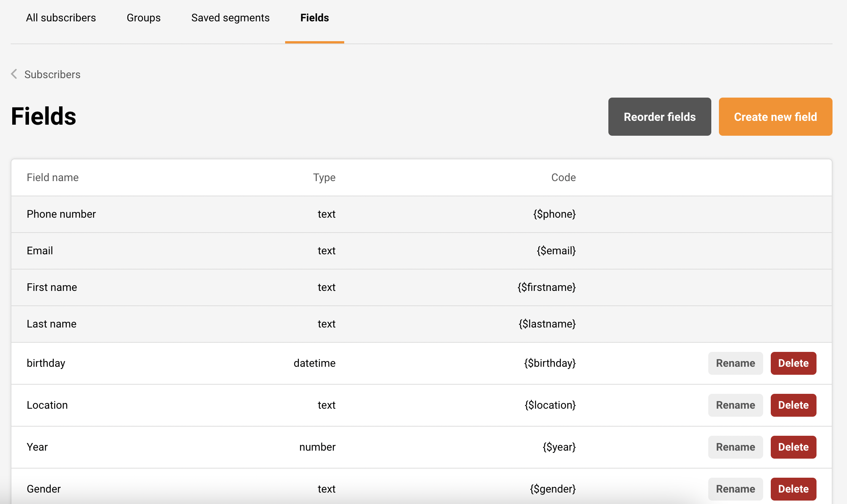Go back to Subscribers page link

click(52, 74)
